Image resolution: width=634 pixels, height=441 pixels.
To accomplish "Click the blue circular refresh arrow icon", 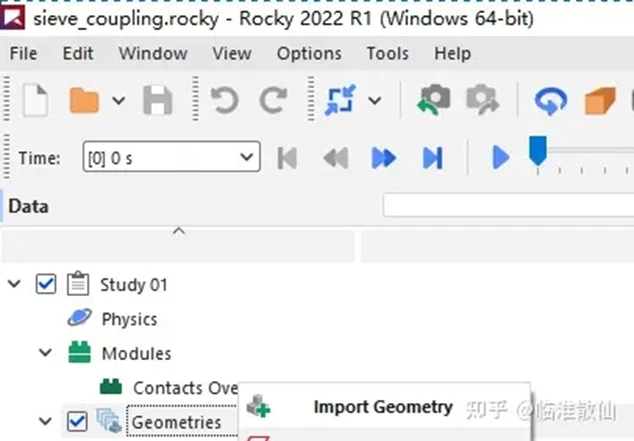I will pos(550,101).
